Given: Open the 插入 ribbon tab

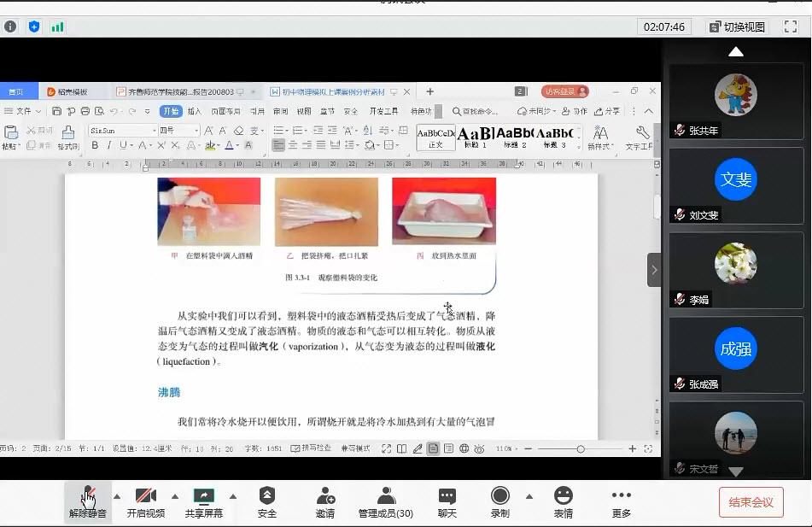Looking at the screenshot, I should click(x=195, y=111).
